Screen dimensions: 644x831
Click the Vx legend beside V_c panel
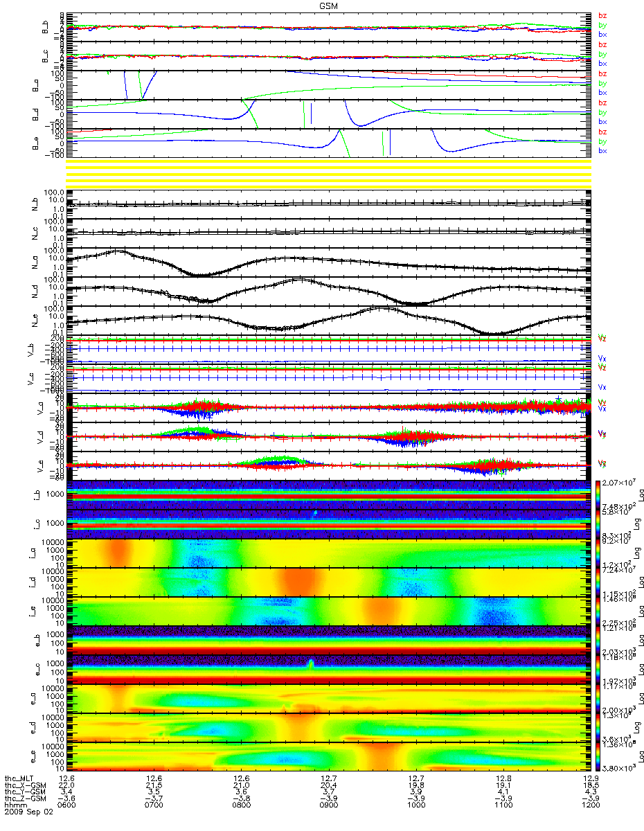[602, 388]
